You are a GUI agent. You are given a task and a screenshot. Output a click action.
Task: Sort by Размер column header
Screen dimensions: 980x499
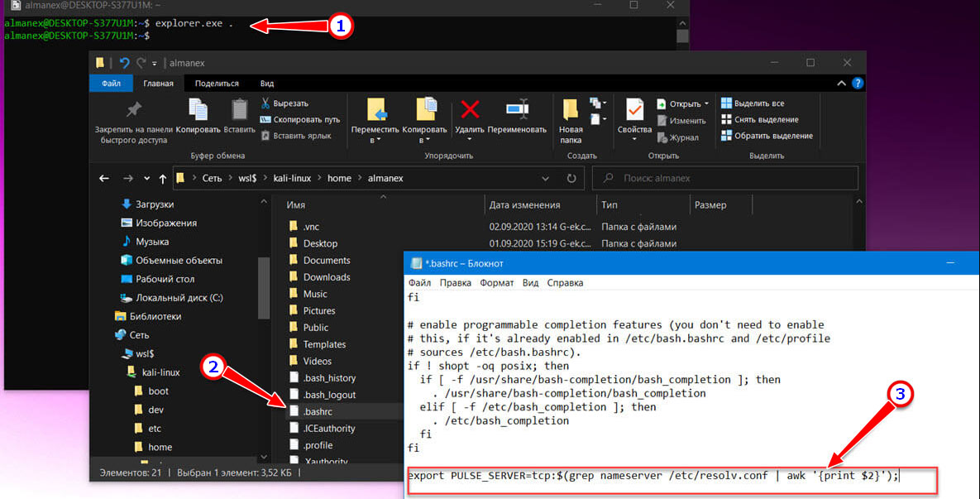720,205
